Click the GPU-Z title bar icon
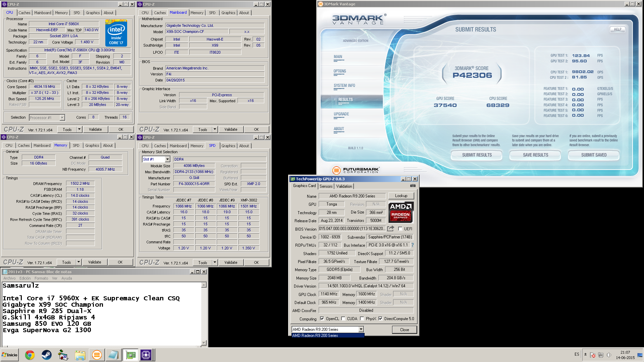Viewport: 644px width, 362px height. (x=293, y=179)
